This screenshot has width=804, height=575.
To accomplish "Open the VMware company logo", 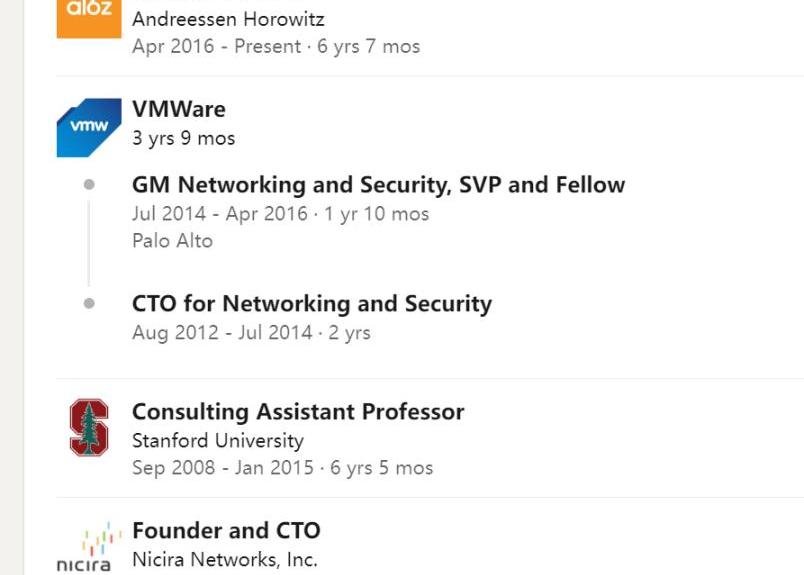I will 89,128.
